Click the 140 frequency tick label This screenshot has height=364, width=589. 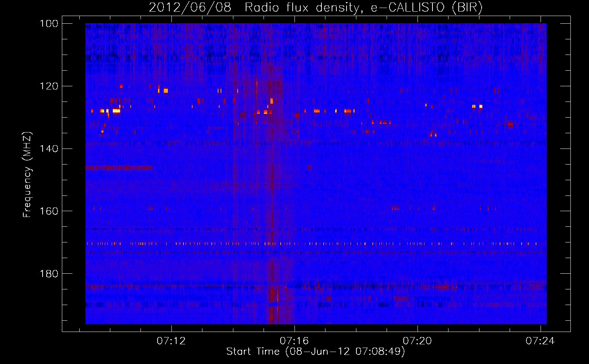[x=49, y=149]
